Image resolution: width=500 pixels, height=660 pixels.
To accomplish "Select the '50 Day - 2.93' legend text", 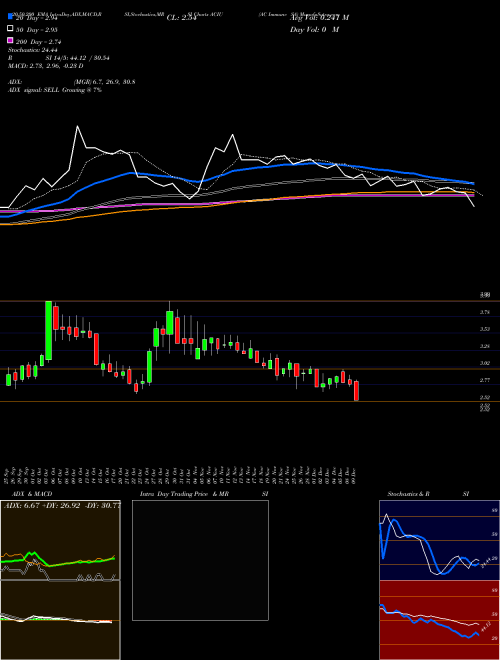I will pyautogui.click(x=36, y=30).
